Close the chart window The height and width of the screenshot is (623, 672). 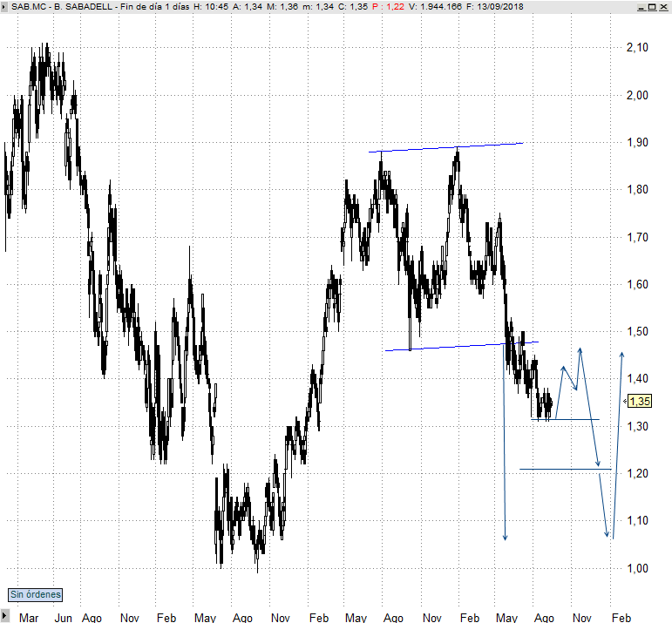pos(662,7)
